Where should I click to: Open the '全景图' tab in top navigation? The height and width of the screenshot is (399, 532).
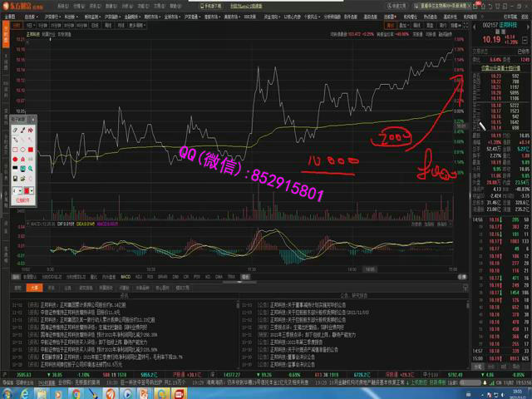10,17
